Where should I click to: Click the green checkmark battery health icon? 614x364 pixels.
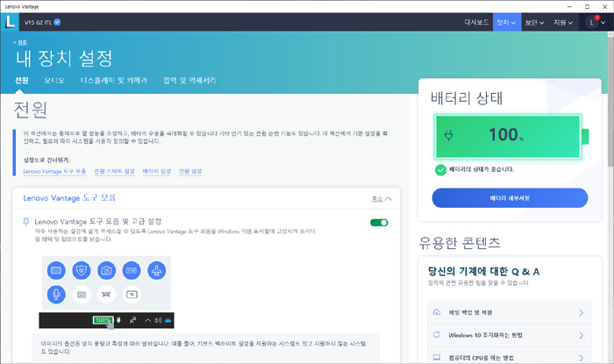(x=440, y=170)
